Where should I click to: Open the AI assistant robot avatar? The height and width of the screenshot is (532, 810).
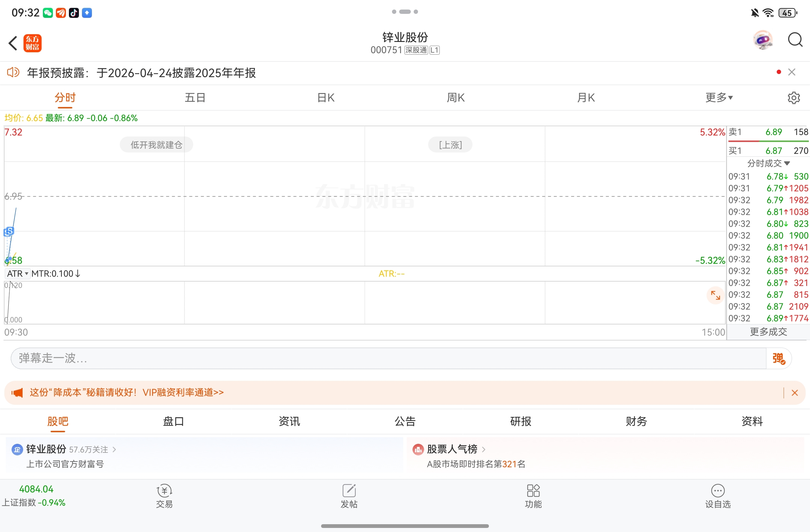click(x=763, y=40)
